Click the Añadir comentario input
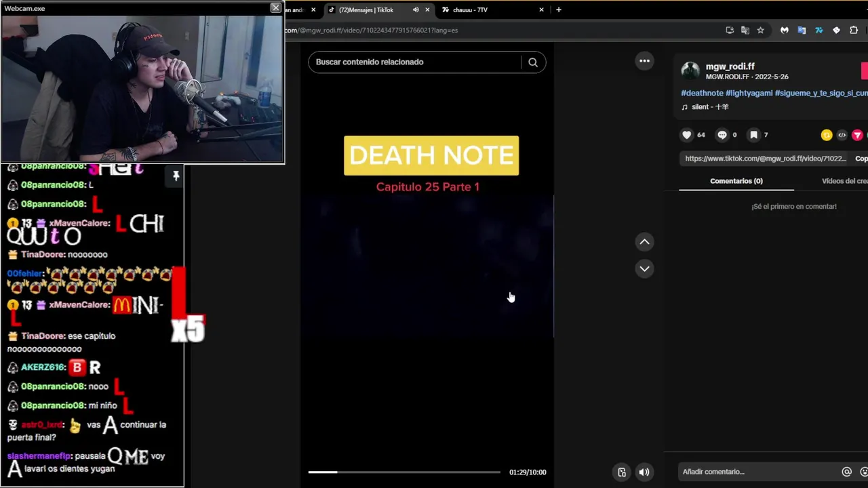Viewport: 868px width, 488px height. click(758, 472)
